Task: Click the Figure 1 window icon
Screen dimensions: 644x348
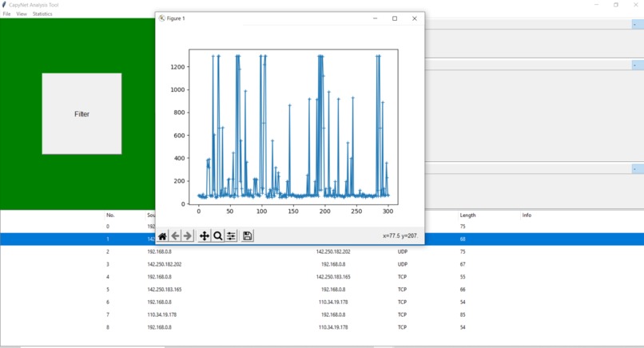Action: coord(162,18)
